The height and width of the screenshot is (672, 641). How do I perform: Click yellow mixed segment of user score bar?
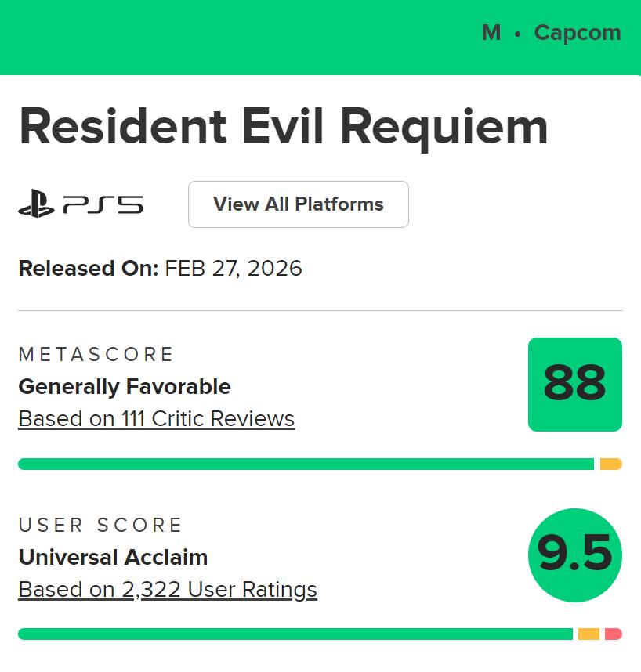[x=588, y=634]
